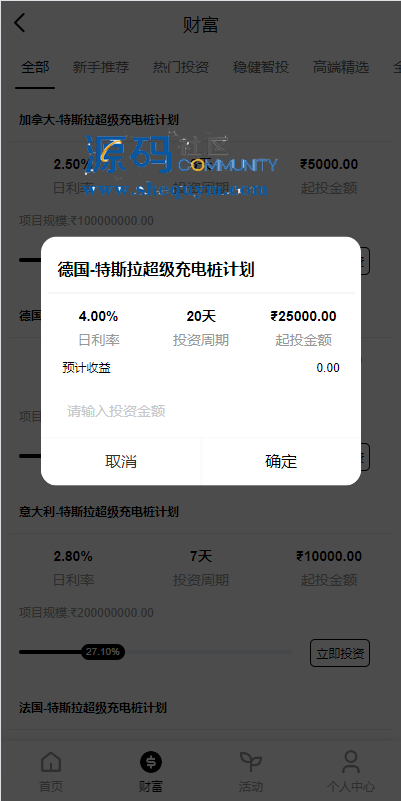The height and width of the screenshot is (801, 401).
Task: Tap the back arrow icon
Action: 19,23
